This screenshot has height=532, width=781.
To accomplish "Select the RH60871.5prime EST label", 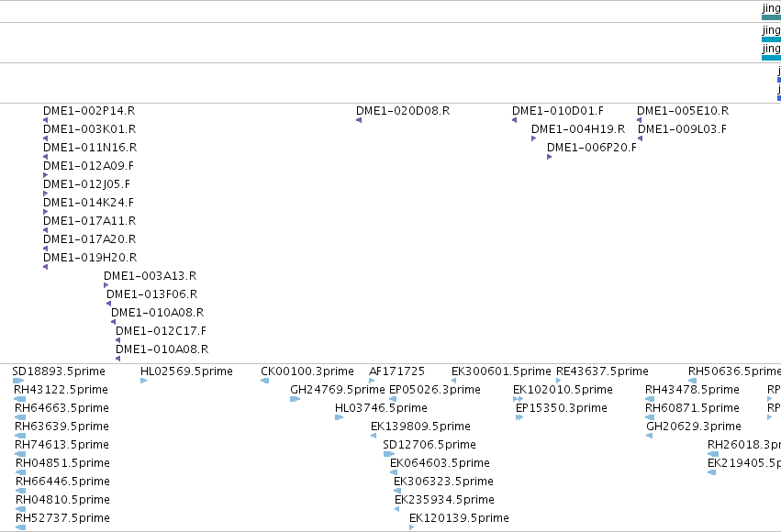I will (x=692, y=408).
